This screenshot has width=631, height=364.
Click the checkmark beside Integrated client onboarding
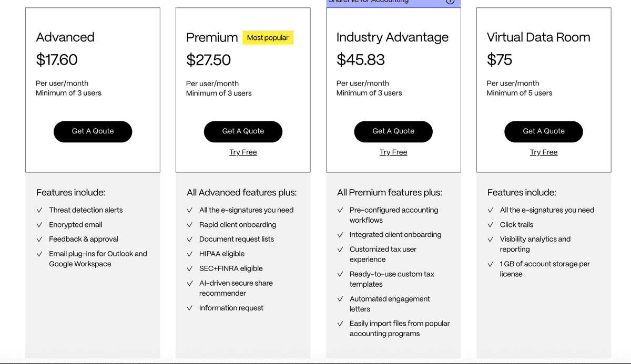click(340, 235)
